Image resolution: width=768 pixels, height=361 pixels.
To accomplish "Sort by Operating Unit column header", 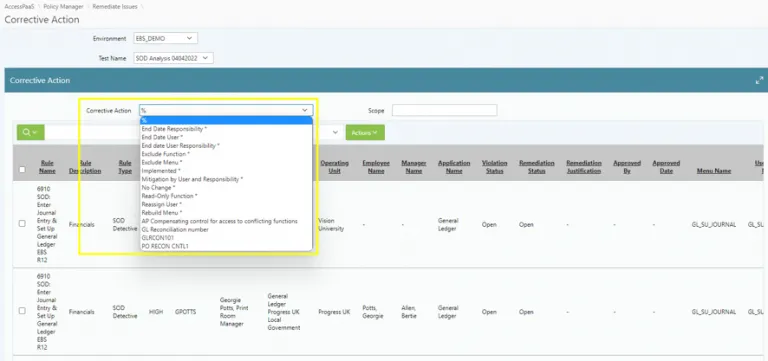I will coord(335,167).
